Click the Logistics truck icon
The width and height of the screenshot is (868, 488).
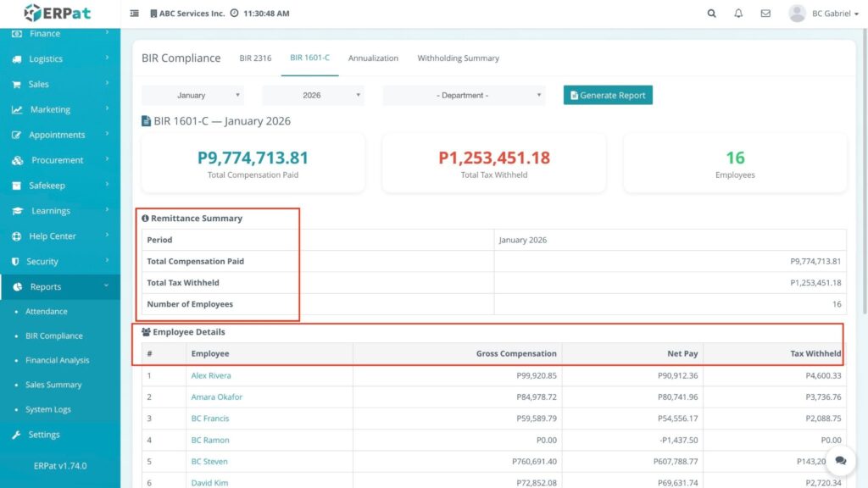[x=17, y=59]
